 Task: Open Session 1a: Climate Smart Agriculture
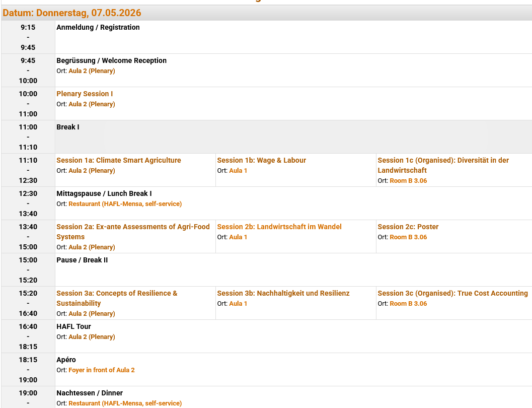pyautogui.click(x=118, y=160)
